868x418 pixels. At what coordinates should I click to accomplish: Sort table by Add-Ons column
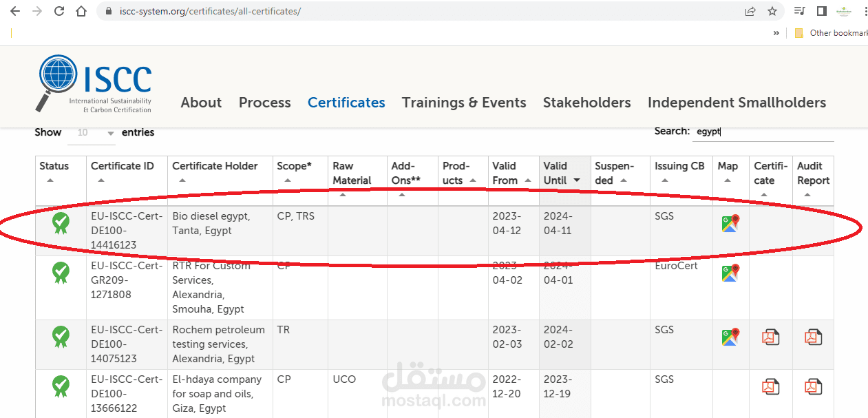coord(412,180)
